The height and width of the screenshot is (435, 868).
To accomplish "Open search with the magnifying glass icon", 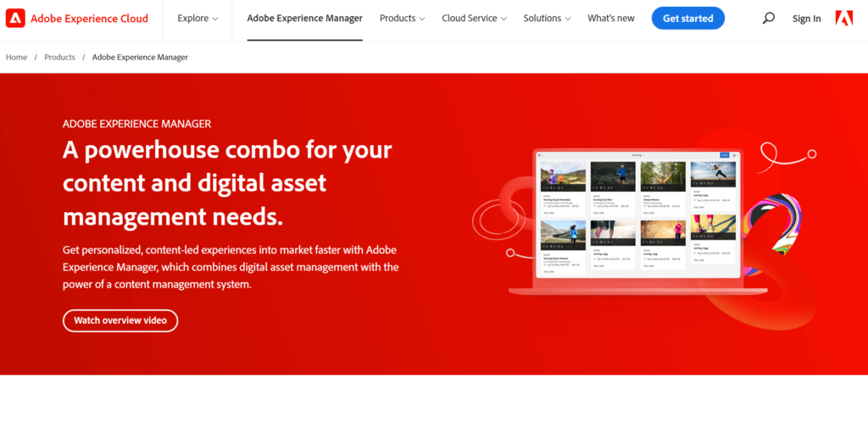I will 768,18.
